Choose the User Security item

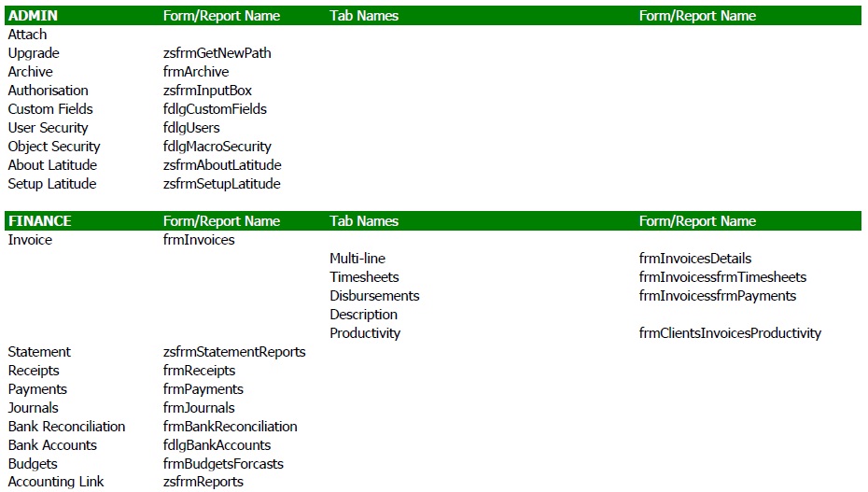click(48, 128)
